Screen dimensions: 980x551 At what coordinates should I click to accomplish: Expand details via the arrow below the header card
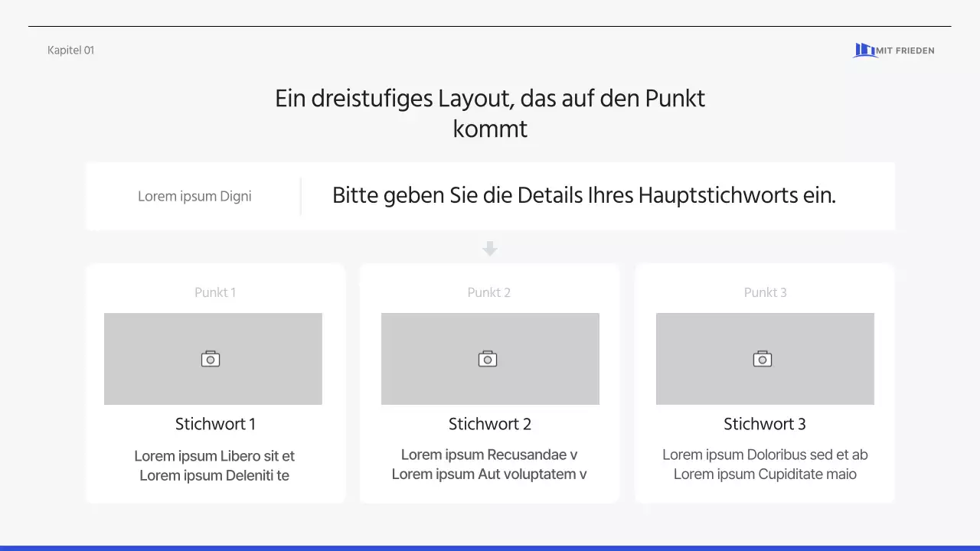[x=489, y=248]
